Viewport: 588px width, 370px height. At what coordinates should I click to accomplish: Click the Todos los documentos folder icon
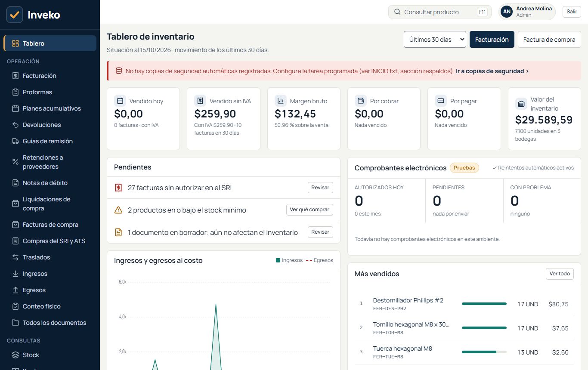[15, 323]
